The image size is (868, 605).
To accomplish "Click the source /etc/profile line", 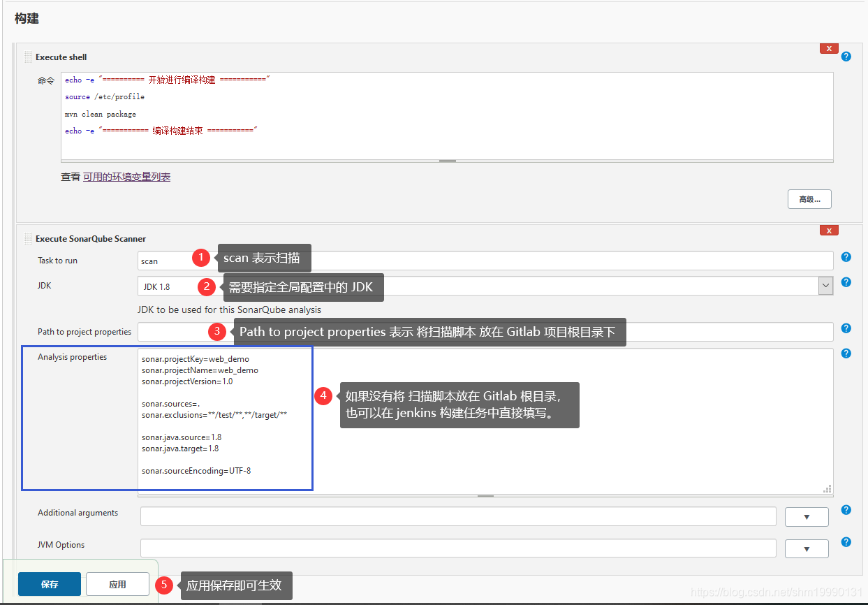I will pos(105,97).
